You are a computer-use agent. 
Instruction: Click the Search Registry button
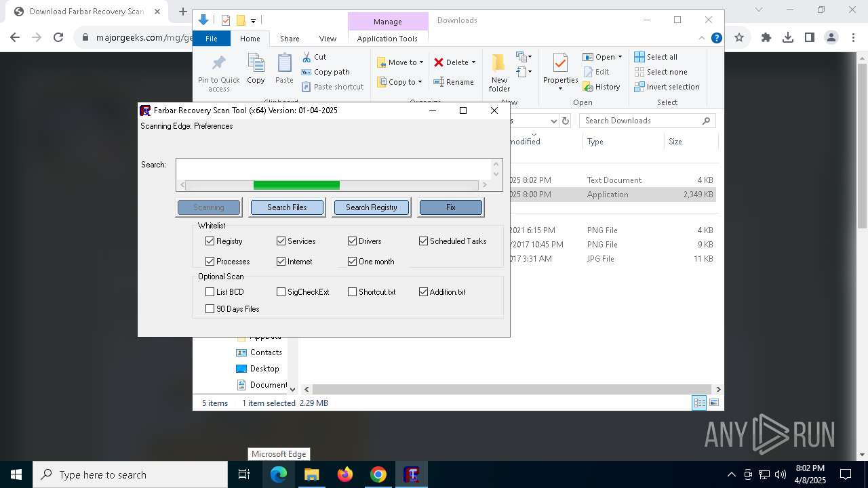[371, 207]
